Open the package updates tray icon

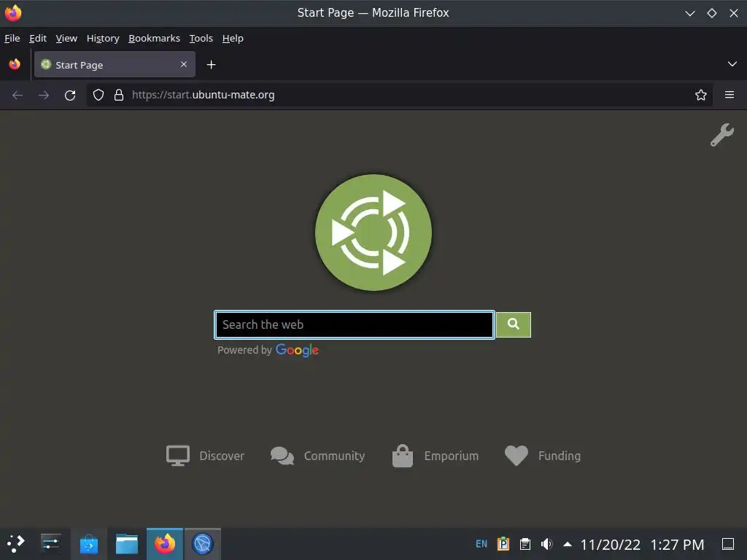(x=503, y=544)
